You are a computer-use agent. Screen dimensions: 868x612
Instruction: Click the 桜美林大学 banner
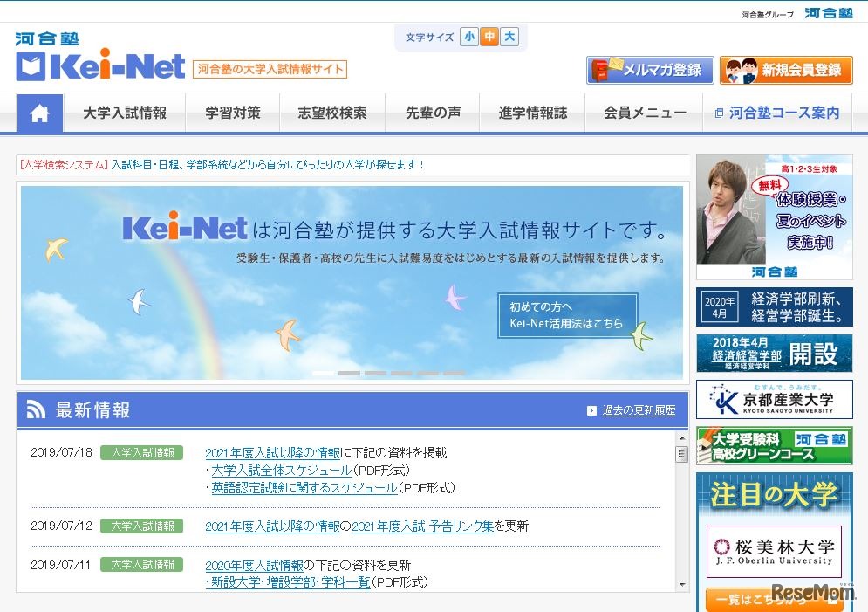773,551
